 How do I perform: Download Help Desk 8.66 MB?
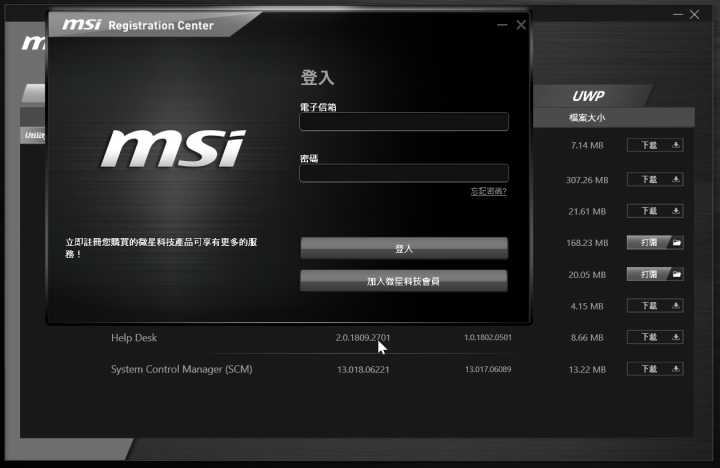655,337
